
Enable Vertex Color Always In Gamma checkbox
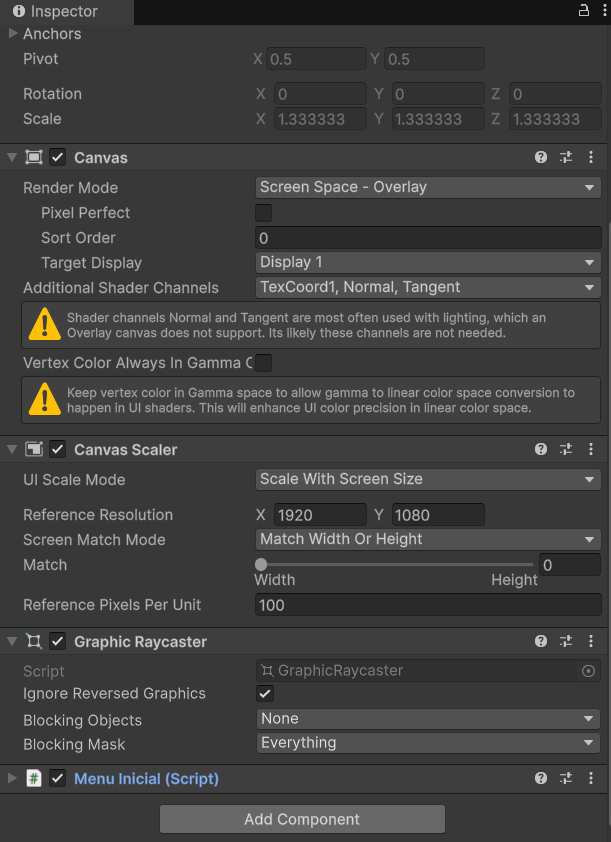click(264, 363)
